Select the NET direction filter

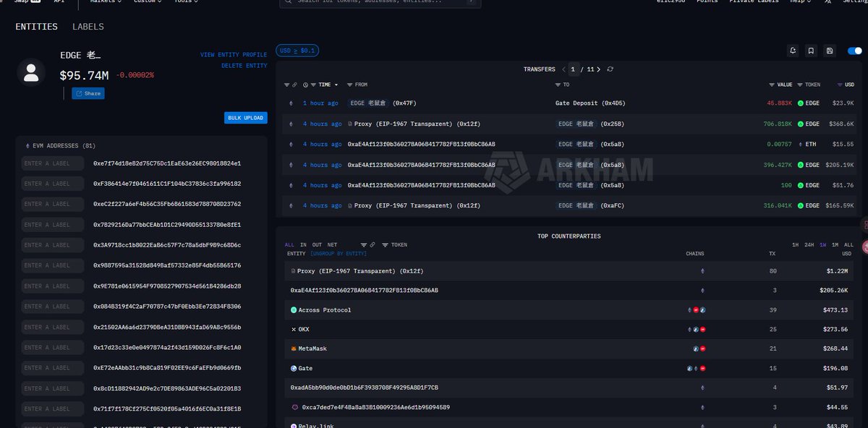(332, 245)
